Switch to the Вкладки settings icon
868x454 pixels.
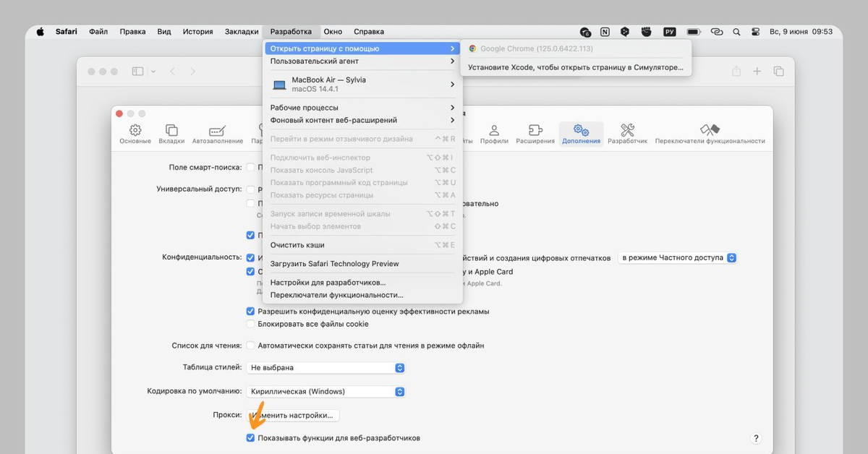(x=171, y=131)
